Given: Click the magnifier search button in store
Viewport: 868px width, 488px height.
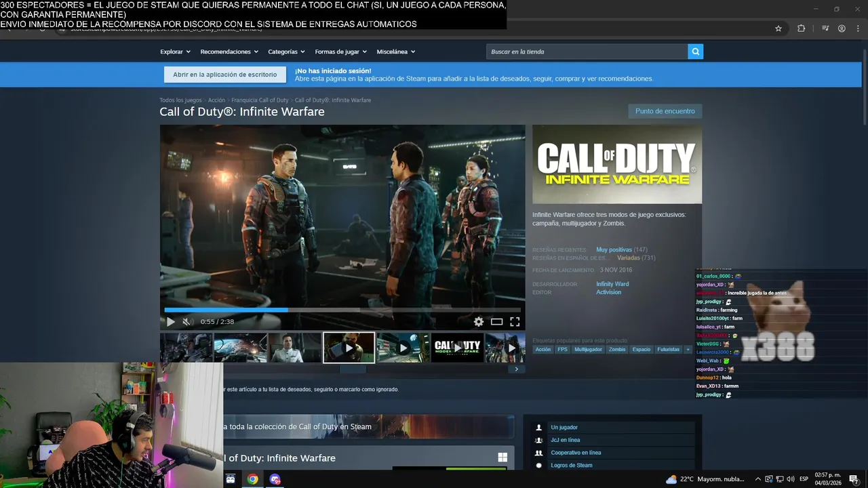Looking at the screenshot, I should click(x=695, y=52).
